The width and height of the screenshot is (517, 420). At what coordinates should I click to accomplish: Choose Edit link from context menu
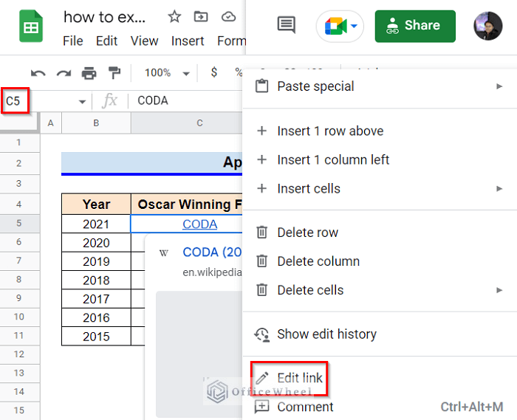(x=299, y=378)
